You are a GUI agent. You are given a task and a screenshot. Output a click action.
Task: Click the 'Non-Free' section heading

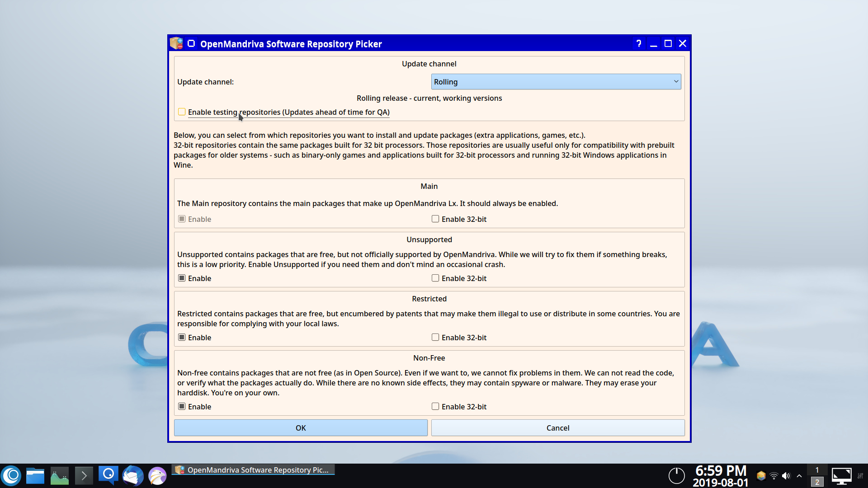point(429,358)
